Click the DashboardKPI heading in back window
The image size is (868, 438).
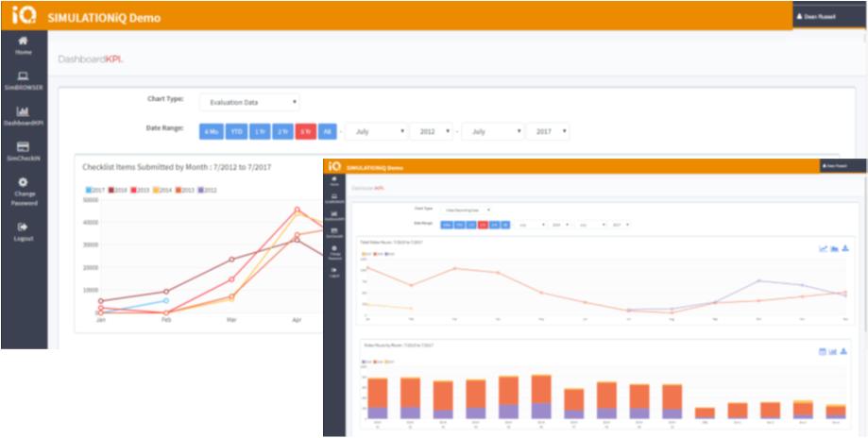pos(91,59)
